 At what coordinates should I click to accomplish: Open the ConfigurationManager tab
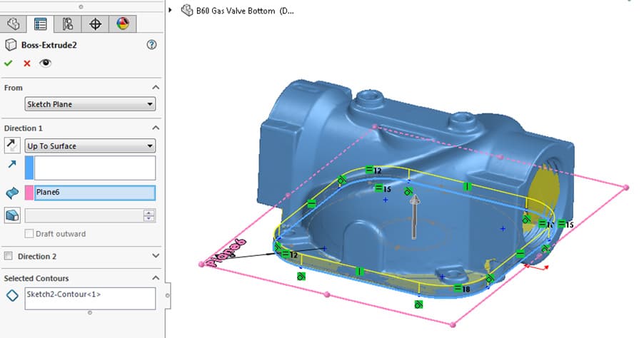click(67, 24)
